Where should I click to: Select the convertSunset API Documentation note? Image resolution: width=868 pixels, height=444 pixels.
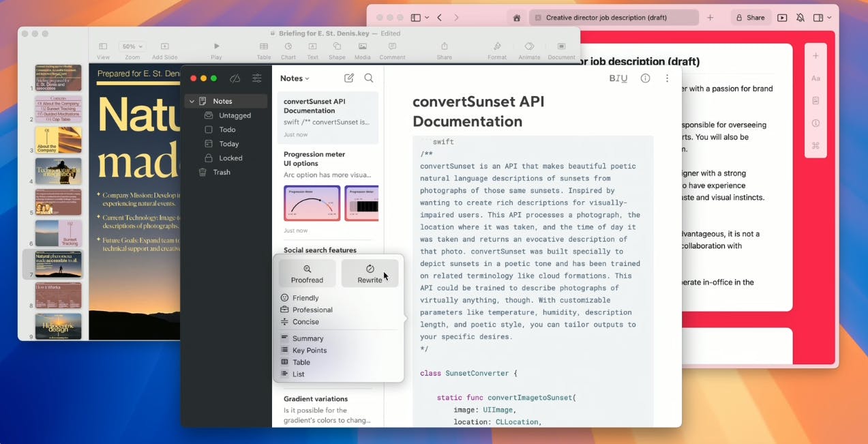point(328,117)
